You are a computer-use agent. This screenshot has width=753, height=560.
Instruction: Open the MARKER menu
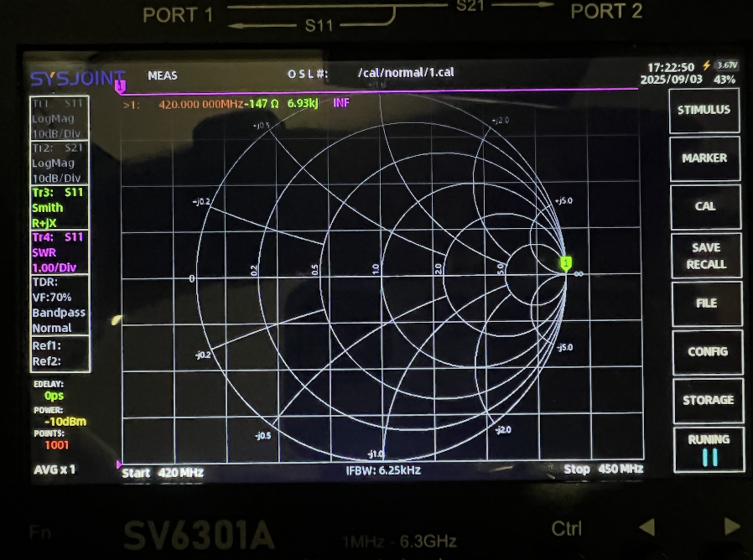pos(704,158)
